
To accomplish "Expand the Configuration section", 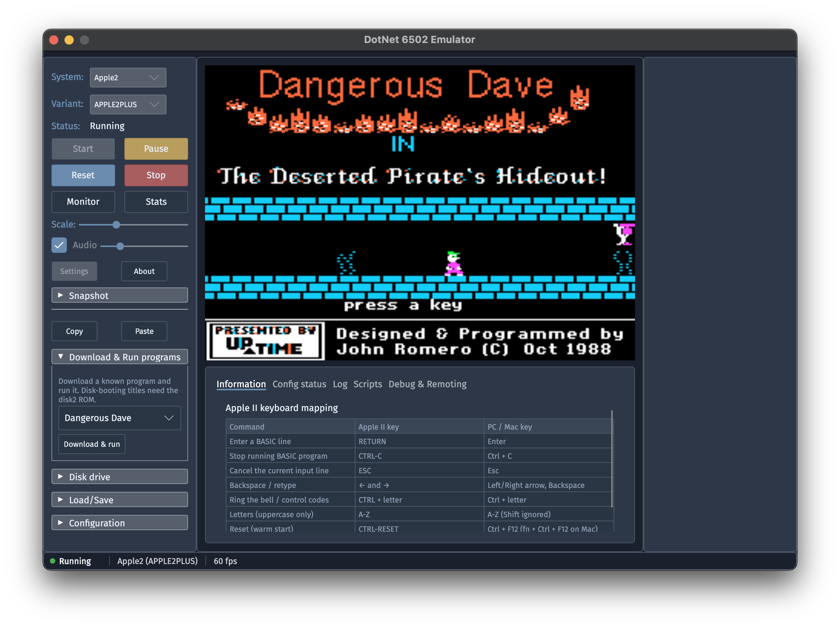I will (x=119, y=523).
